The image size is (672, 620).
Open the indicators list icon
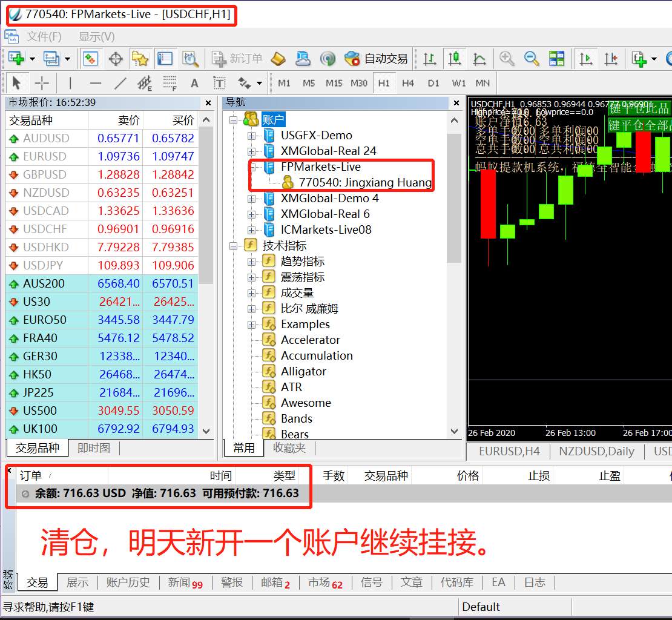click(639, 58)
